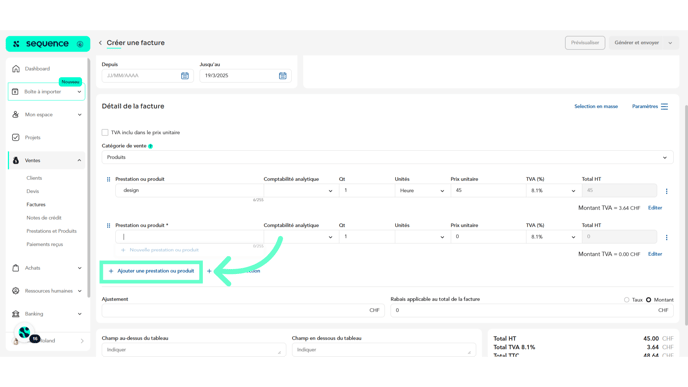Open the Jusqu'au calendar picker icon

pyautogui.click(x=283, y=75)
